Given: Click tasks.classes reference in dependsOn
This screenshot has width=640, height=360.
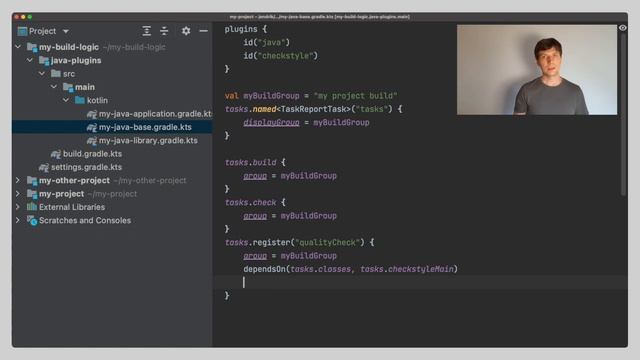Looking at the screenshot, I should click(x=320, y=269).
